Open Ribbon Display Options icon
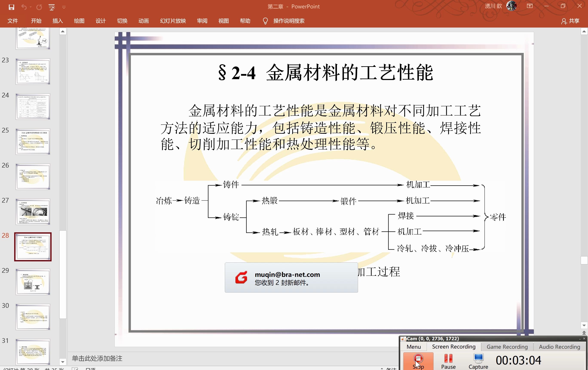588x370 pixels. pos(530,6)
